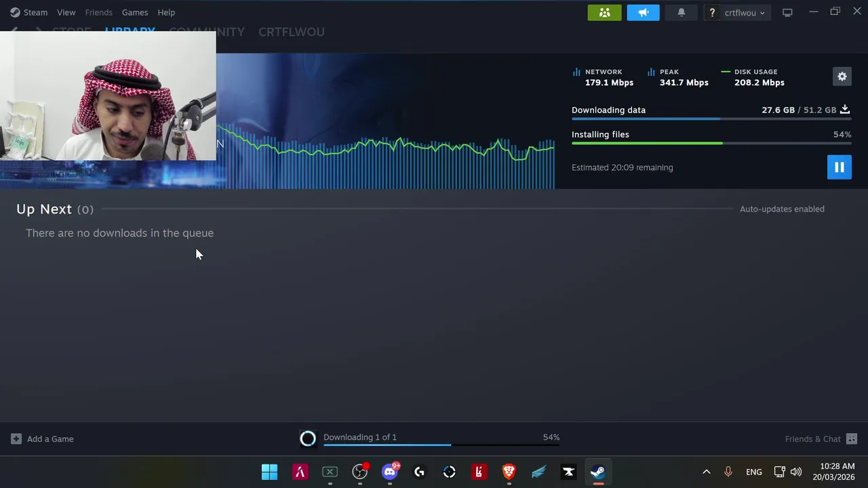This screenshot has width=868, height=488.
Task: Switch to OBS Studio in the taskbar
Action: (x=360, y=472)
